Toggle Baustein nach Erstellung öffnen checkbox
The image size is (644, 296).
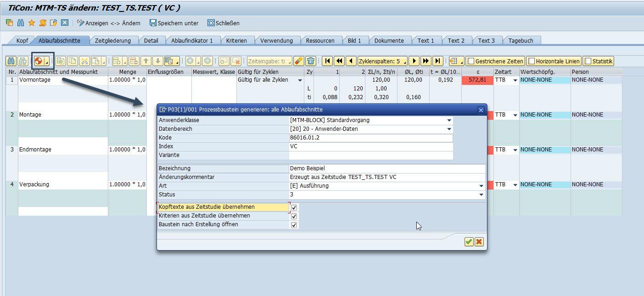coord(294,225)
